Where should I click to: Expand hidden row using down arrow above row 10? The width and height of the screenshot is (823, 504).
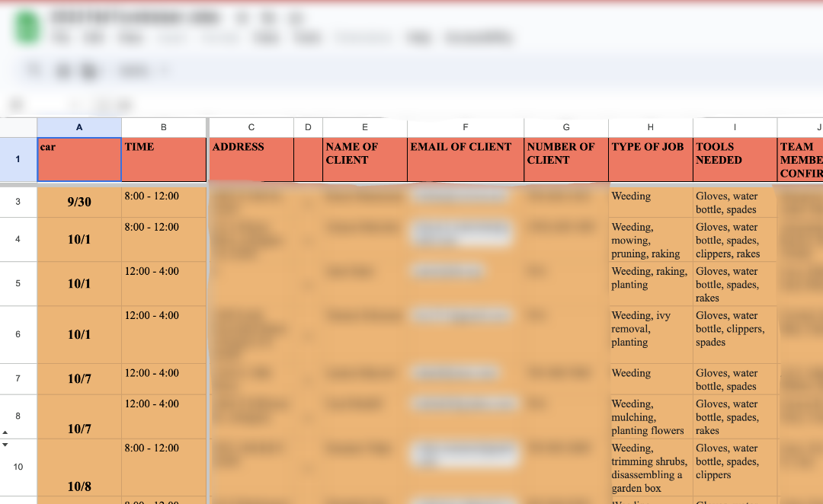(5, 445)
